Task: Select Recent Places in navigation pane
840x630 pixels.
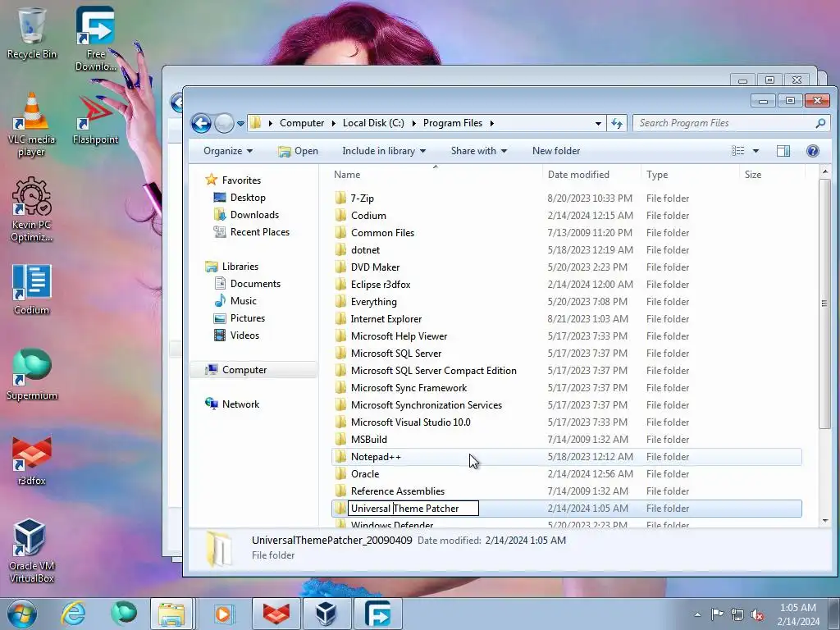Action: pyautogui.click(x=251, y=232)
